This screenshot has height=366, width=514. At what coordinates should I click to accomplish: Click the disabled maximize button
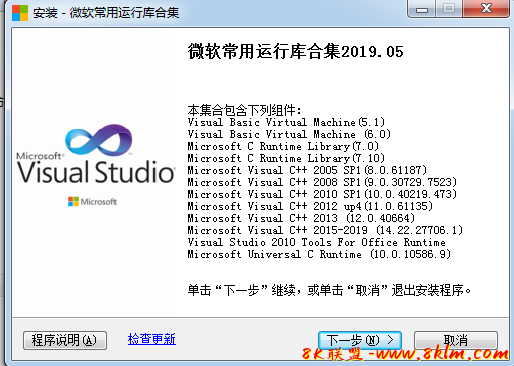449,8
